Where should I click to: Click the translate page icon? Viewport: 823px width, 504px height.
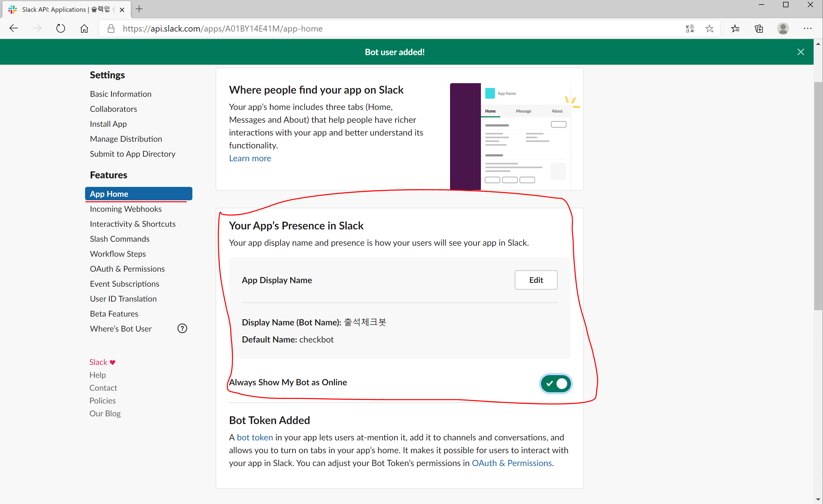point(689,28)
